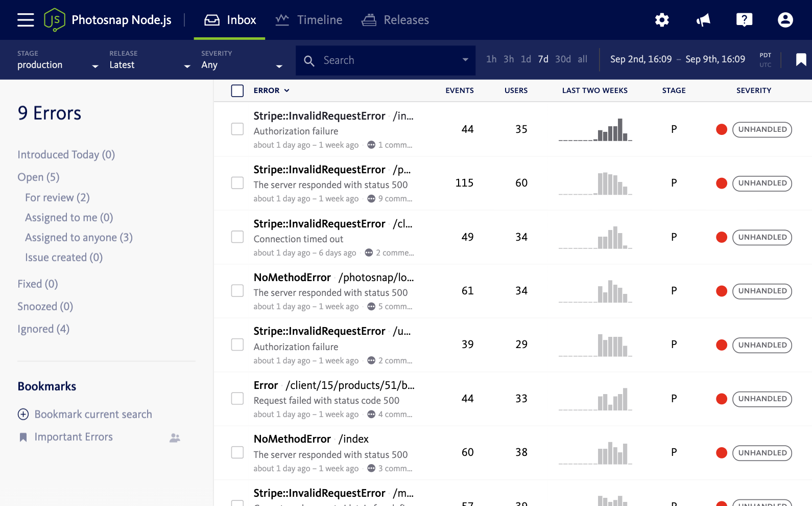The image size is (812, 506).
Task: Check the Stripe::InvalidRequestError /p... row checkbox
Action: click(x=237, y=182)
